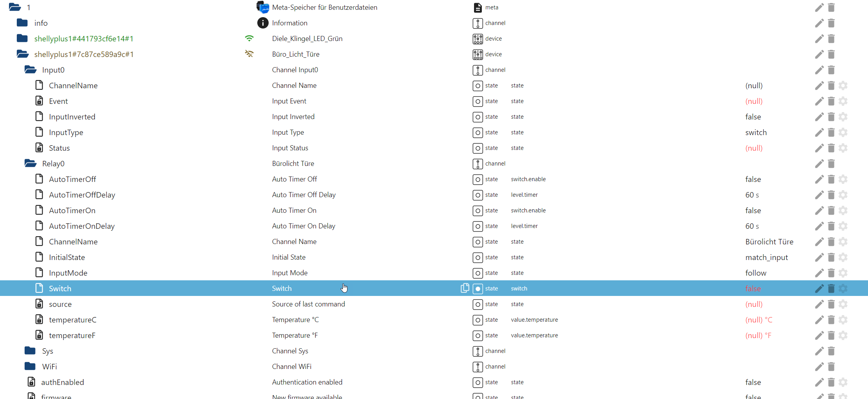Toggle InputInverted value false
This screenshot has width=868, height=399.
[753, 117]
